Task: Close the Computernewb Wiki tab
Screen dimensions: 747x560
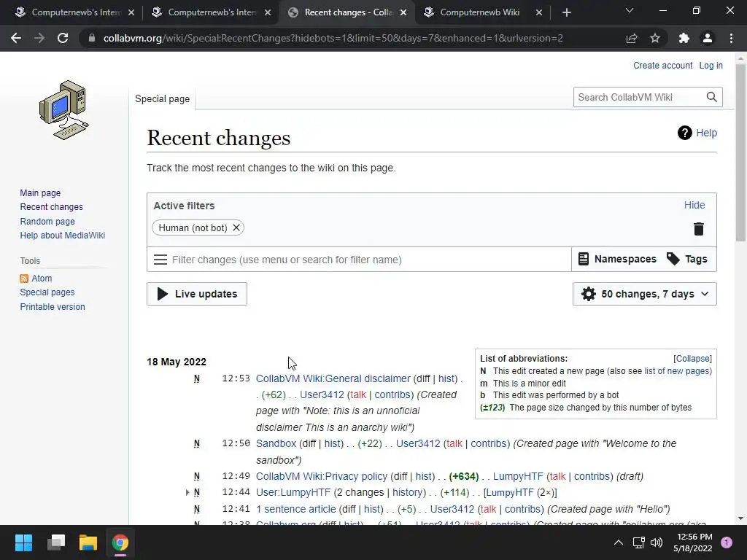Action: [x=539, y=12]
